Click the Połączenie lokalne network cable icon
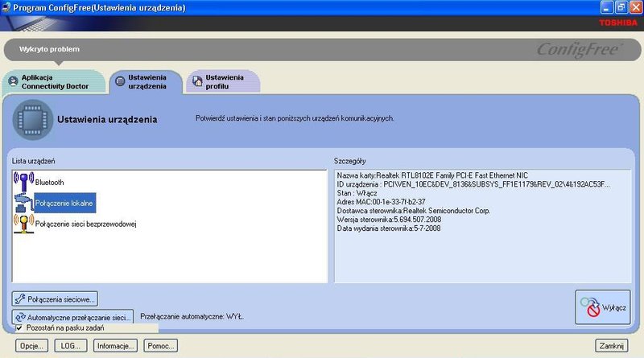 coord(24,204)
